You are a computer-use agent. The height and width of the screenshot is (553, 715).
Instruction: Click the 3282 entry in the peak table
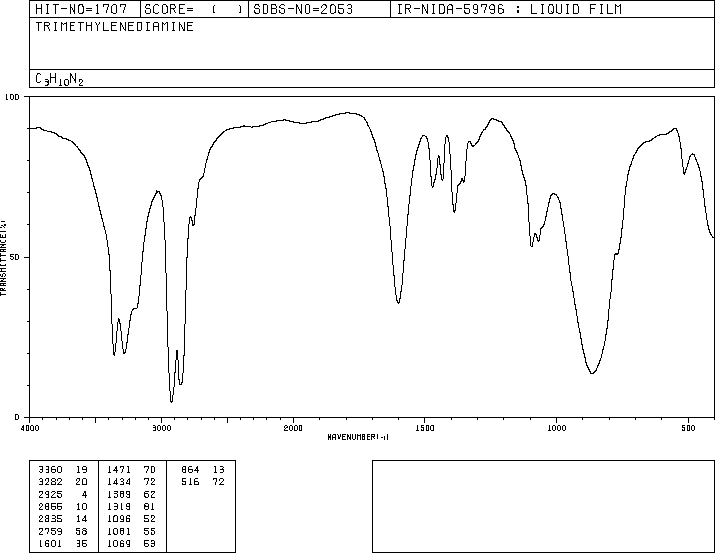[50, 482]
